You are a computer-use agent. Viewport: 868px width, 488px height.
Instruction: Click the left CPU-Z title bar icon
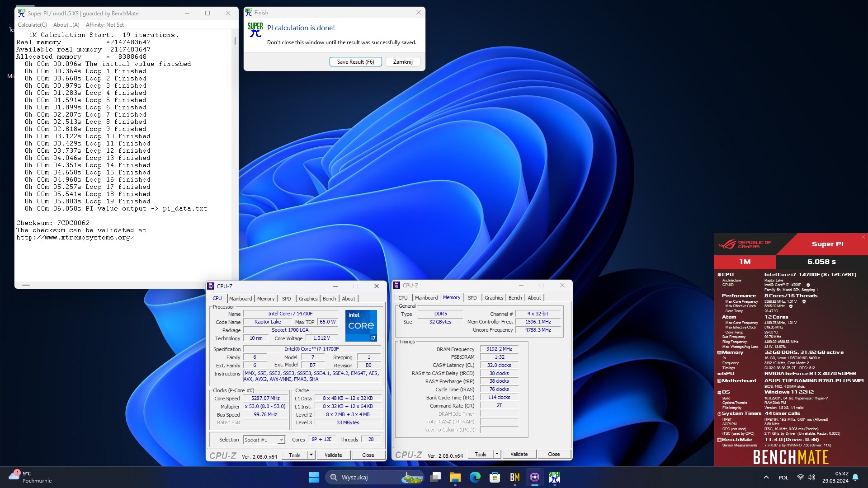211,286
